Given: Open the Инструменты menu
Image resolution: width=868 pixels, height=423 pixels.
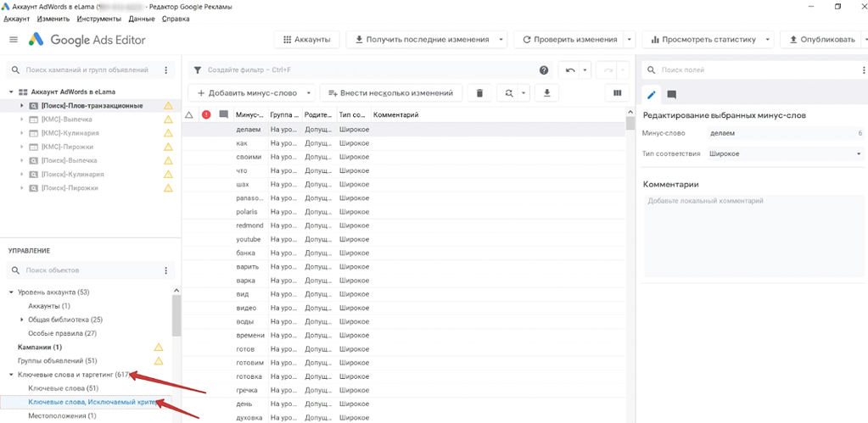Looking at the screenshot, I should click(x=99, y=19).
